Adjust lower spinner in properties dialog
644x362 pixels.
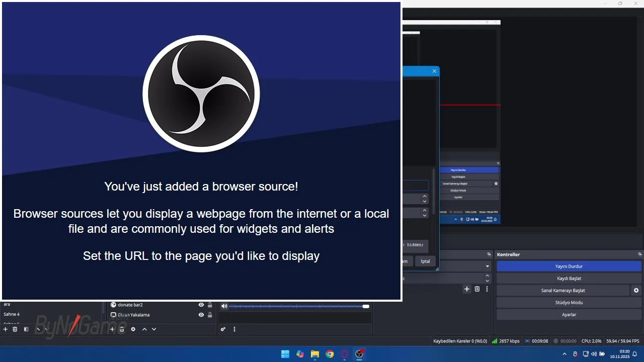425,213
